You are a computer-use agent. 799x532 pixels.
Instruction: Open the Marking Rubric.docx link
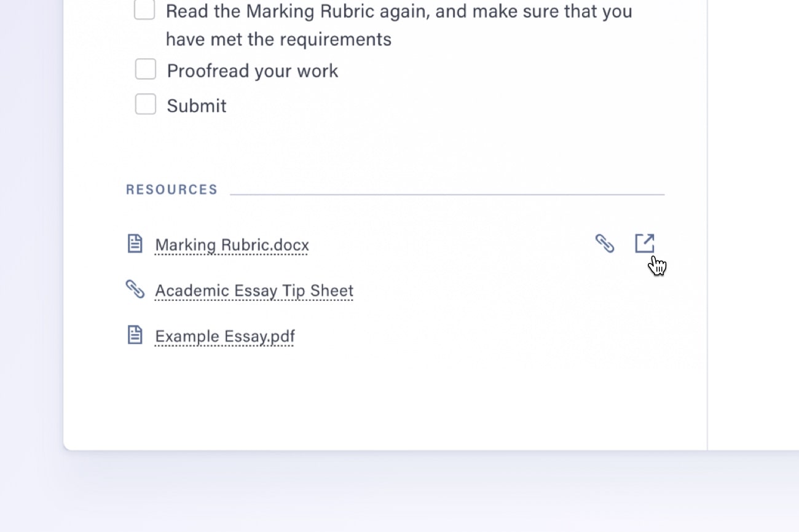point(231,244)
